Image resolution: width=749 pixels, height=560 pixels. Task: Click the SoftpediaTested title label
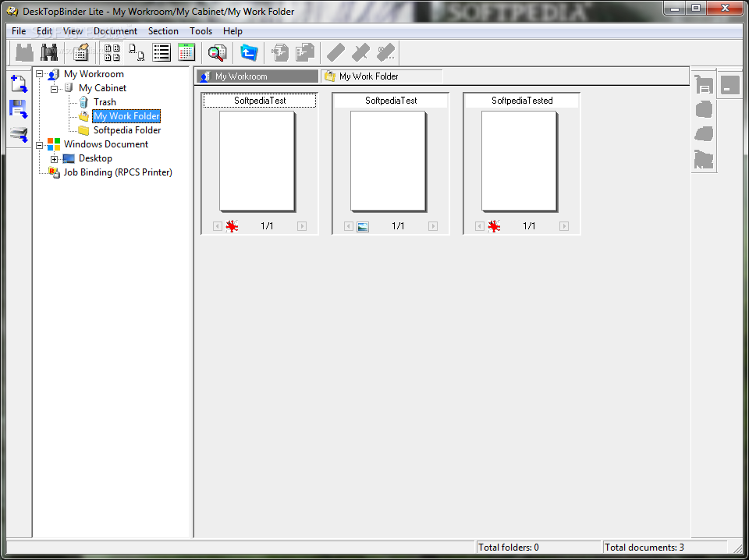(522, 101)
